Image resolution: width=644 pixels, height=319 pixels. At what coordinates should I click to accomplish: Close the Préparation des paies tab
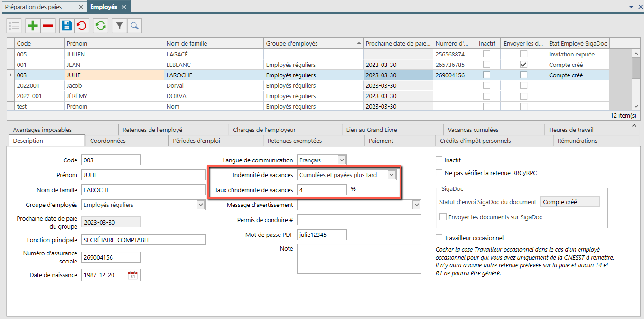[x=81, y=7]
